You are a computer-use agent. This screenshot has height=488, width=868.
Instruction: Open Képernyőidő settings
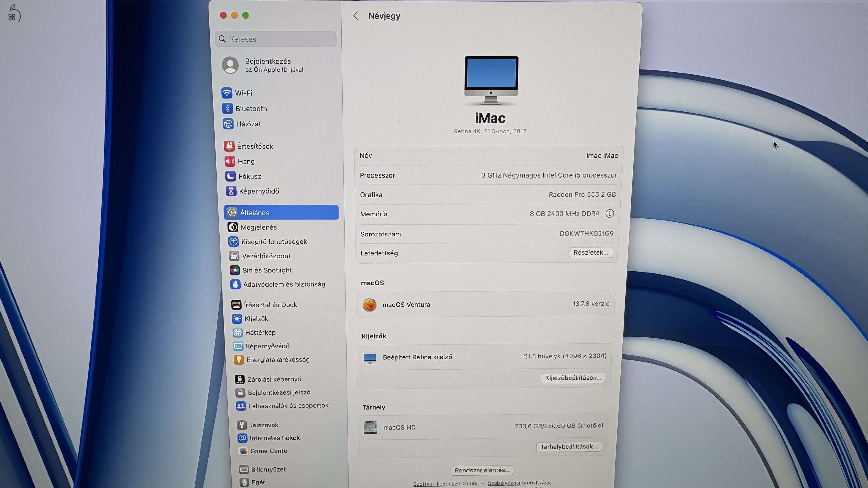(259, 191)
